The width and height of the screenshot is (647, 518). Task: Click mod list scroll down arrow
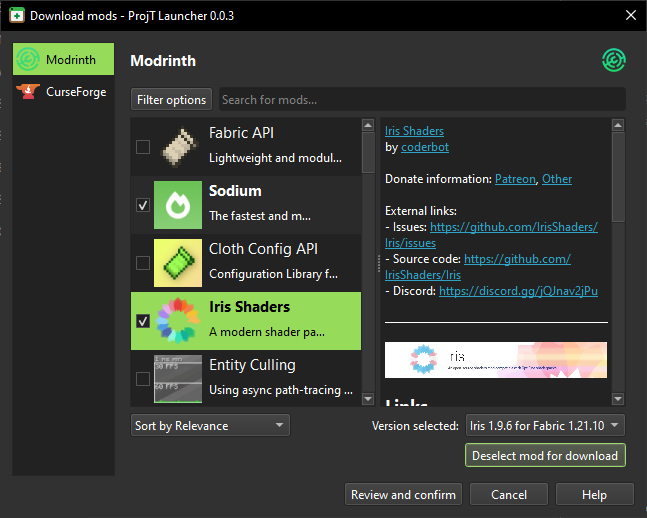pos(368,399)
